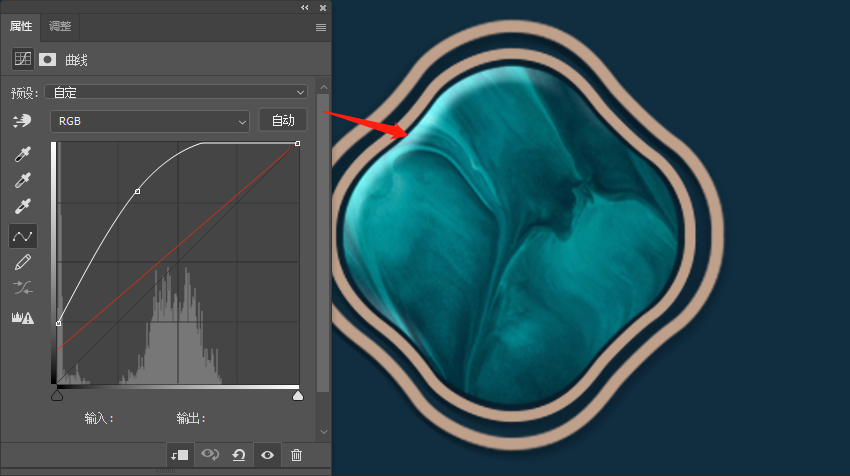This screenshot has height=476, width=850.
Task: Open the RGB channel dropdown
Action: pyautogui.click(x=149, y=121)
